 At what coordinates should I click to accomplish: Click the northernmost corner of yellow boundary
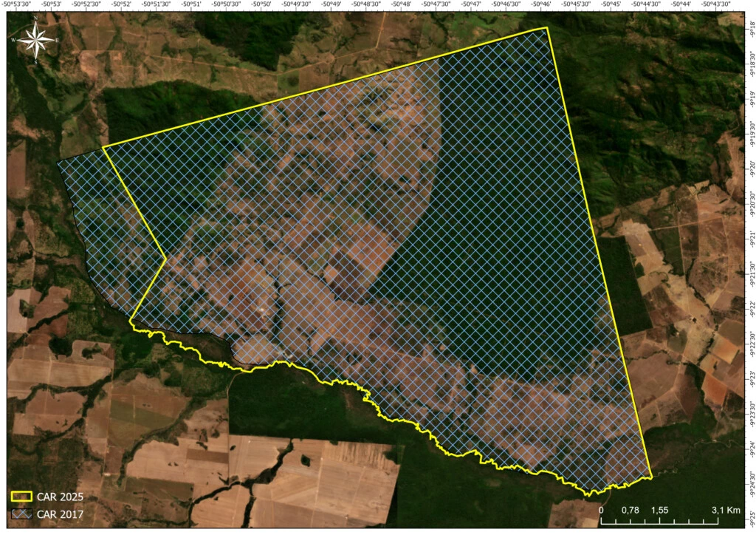546,28
